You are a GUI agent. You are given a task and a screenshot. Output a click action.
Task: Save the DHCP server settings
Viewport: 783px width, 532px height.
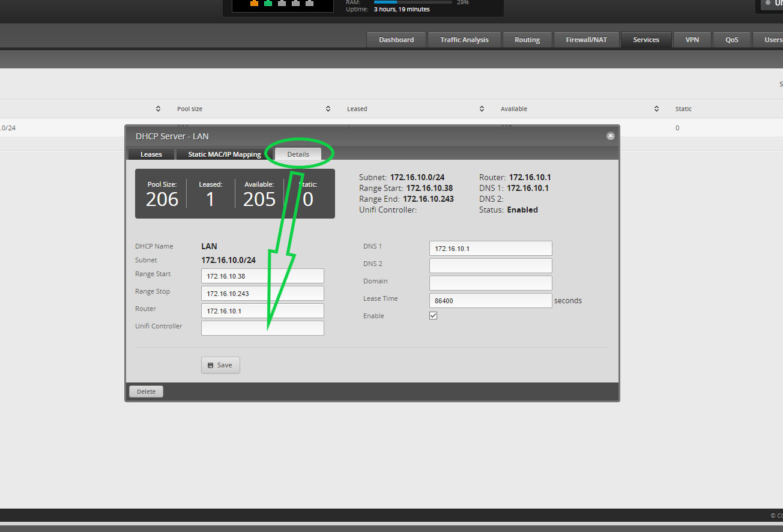coord(220,365)
